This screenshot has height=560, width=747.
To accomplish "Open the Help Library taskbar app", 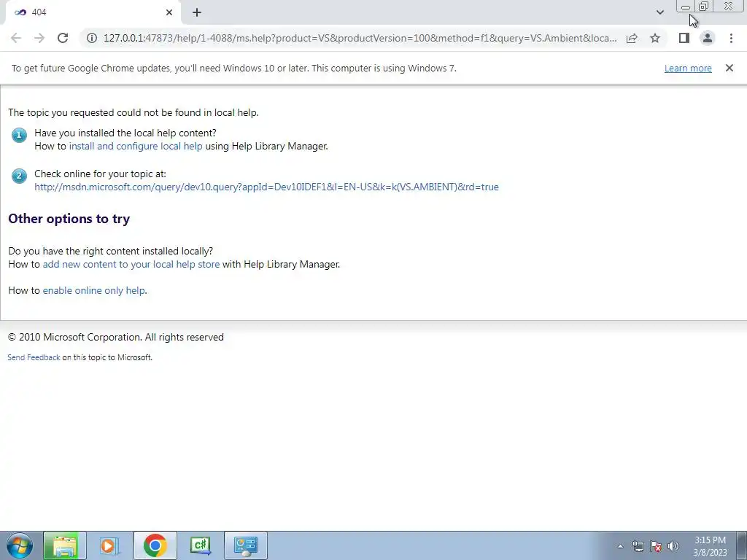I will (245, 545).
